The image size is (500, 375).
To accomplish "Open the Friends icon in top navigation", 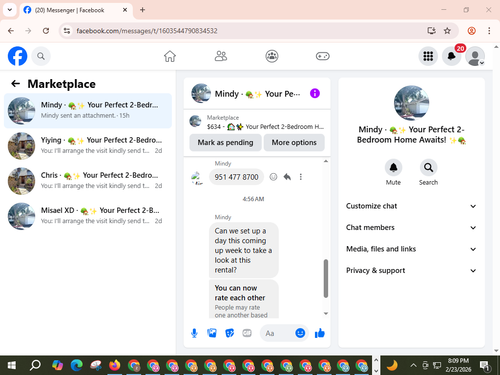I will coord(221,56).
